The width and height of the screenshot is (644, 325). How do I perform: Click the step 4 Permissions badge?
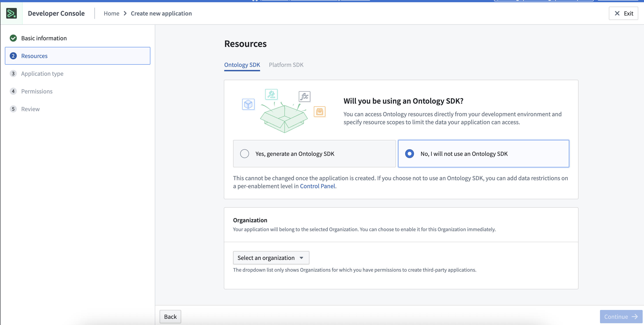coord(13,91)
